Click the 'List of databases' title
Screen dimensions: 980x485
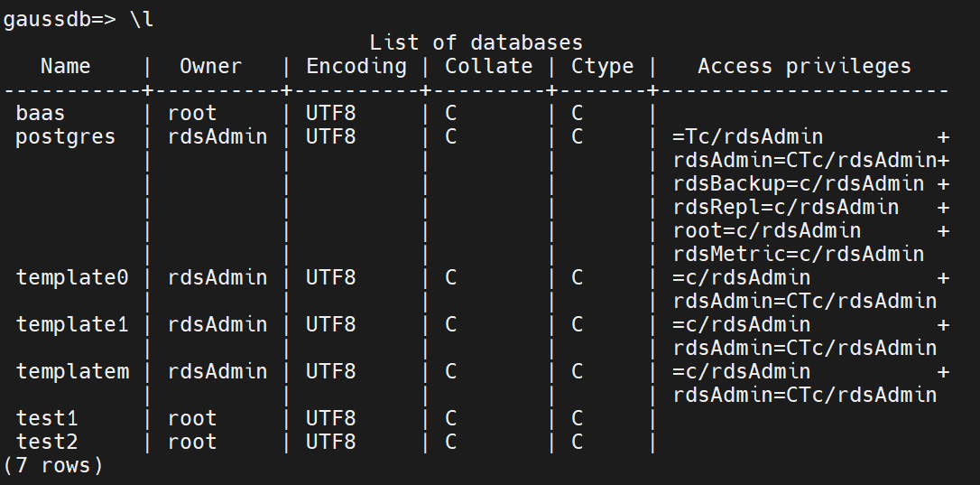[476, 42]
